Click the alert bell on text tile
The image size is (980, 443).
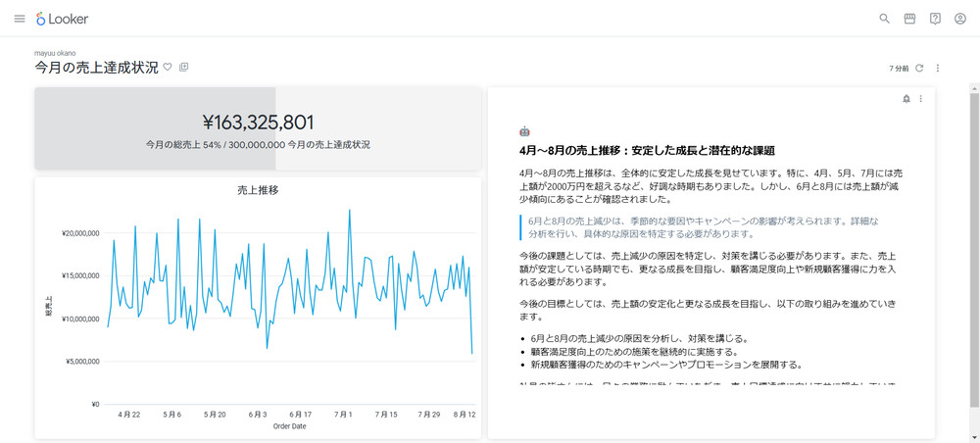coord(906,99)
